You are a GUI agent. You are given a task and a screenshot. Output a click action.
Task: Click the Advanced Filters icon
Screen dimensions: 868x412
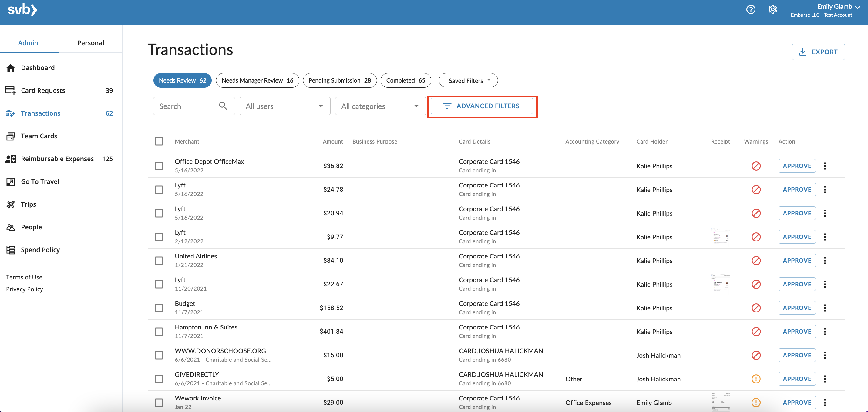[446, 106]
